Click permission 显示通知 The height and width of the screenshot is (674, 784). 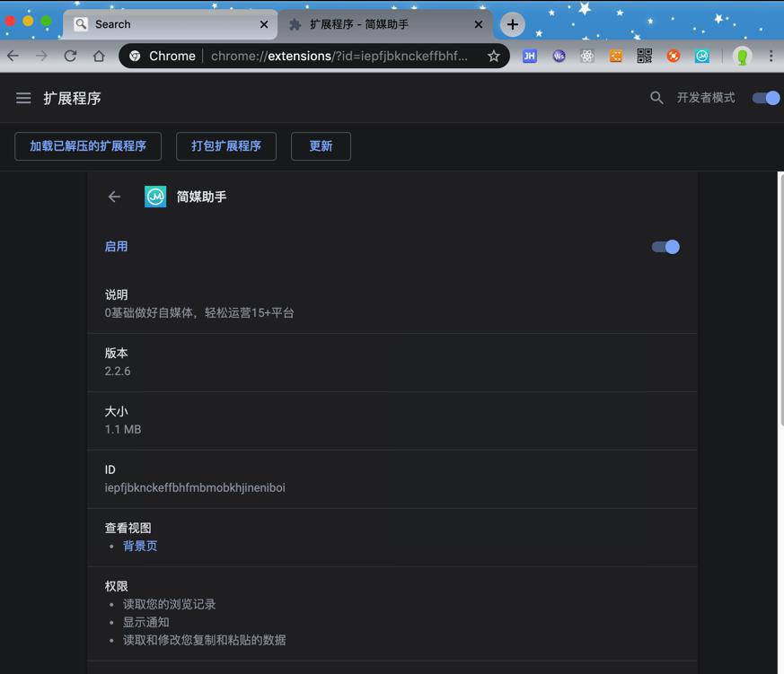[146, 622]
